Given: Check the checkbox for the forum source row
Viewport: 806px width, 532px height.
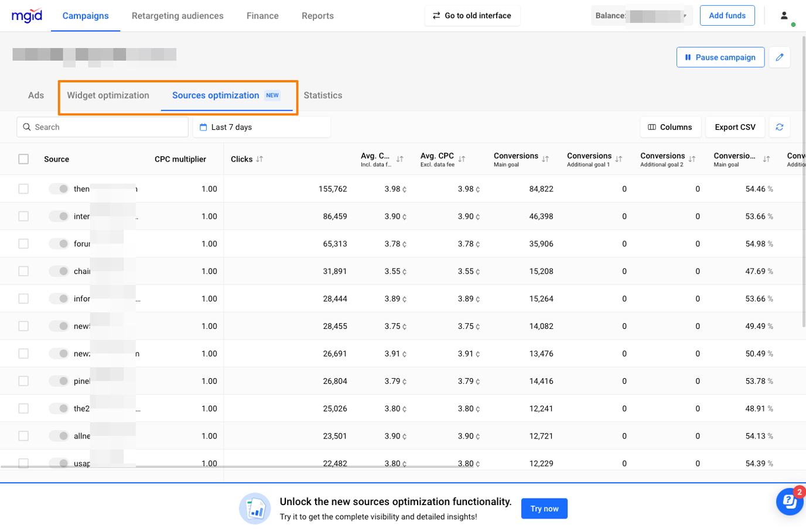Looking at the screenshot, I should (23, 243).
